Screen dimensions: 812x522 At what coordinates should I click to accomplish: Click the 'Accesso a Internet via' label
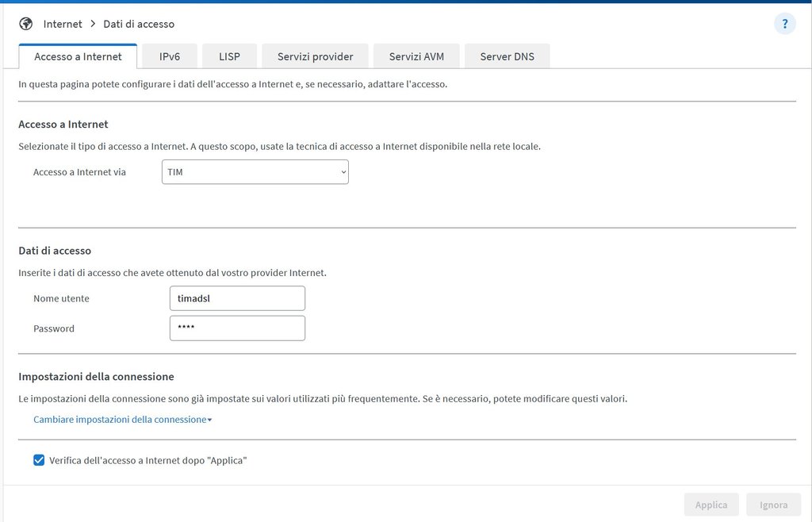(79, 172)
